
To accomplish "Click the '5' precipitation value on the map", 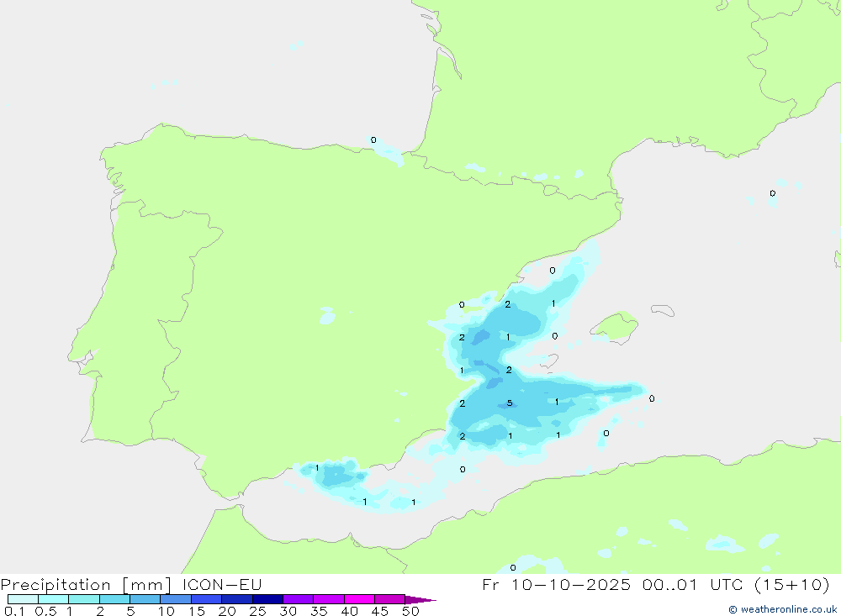I will [510, 403].
